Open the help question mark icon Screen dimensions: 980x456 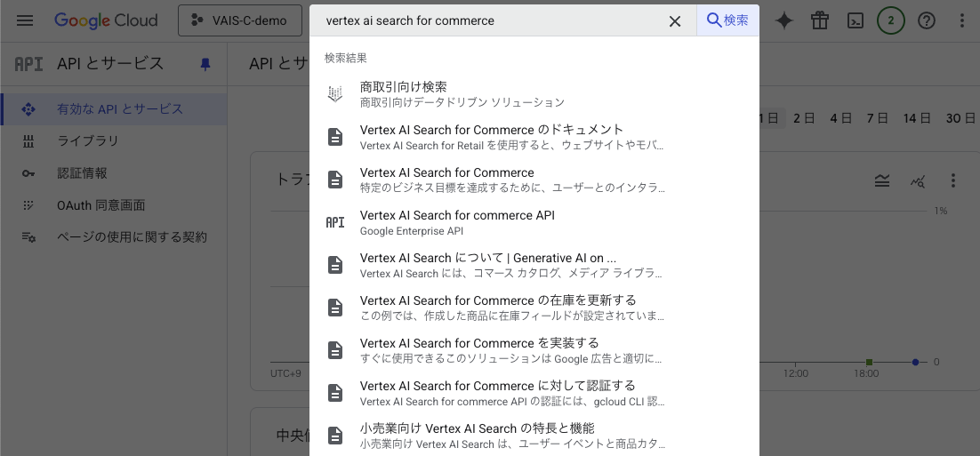click(x=927, y=20)
